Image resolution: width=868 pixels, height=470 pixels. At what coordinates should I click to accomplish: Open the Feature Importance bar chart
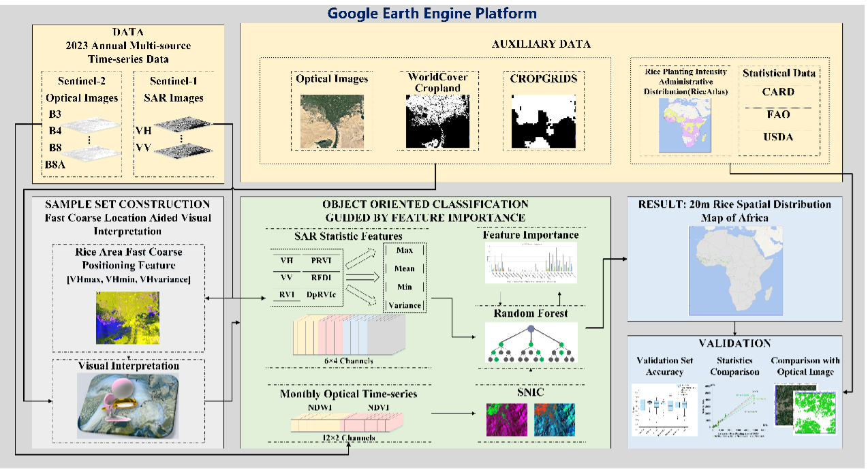coord(531,264)
